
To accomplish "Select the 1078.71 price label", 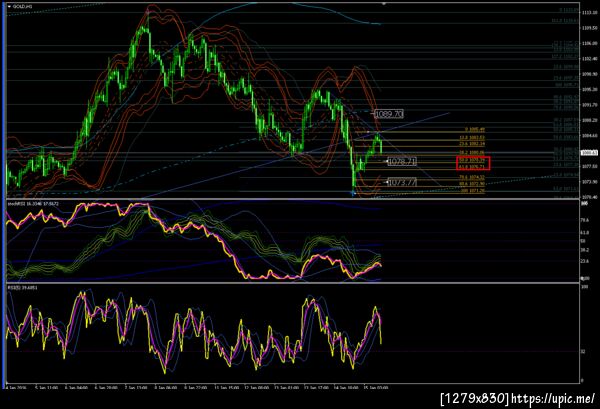I will [402, 161].
